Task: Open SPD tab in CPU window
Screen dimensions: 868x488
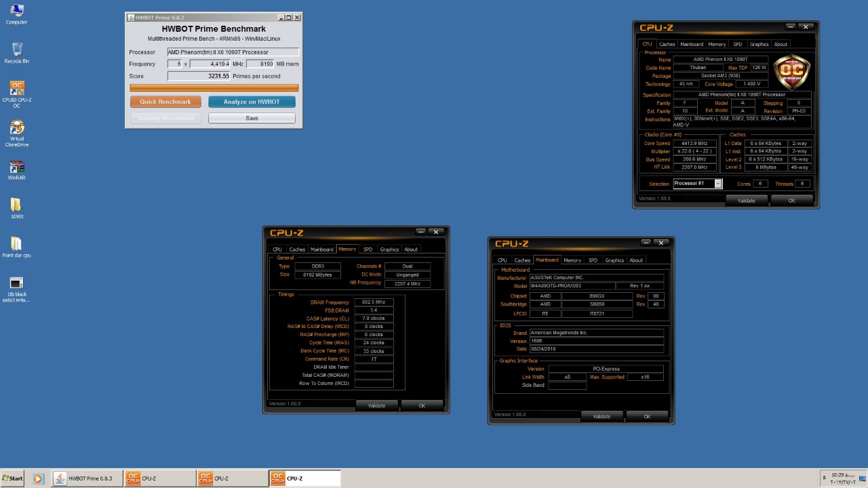Action: click(737, 44)
